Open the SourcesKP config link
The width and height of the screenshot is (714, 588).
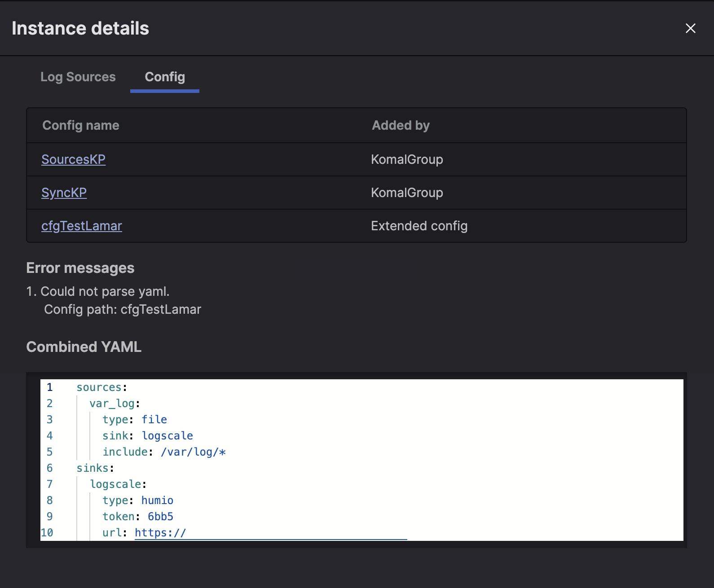tap(73, 159)
